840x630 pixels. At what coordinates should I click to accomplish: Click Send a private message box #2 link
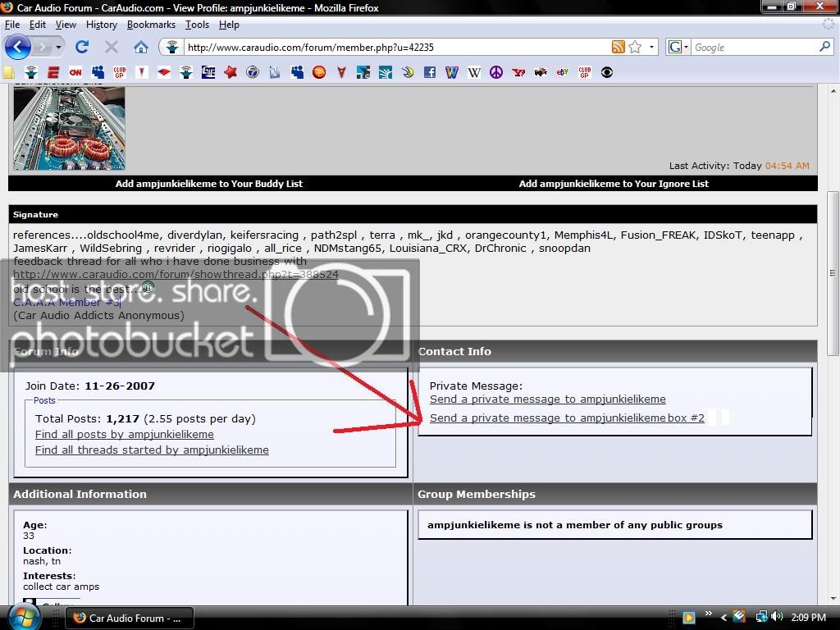[567, 418]
